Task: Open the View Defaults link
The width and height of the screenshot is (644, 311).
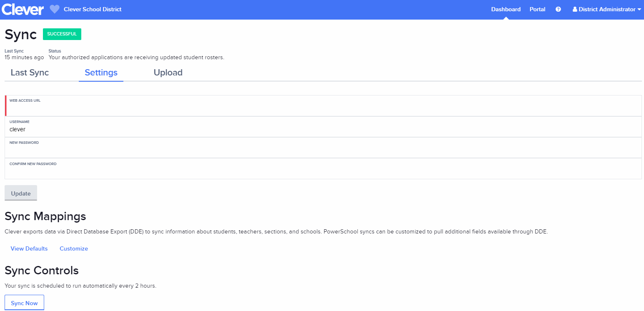Action: pyautogui.click(x=29, y=248)
